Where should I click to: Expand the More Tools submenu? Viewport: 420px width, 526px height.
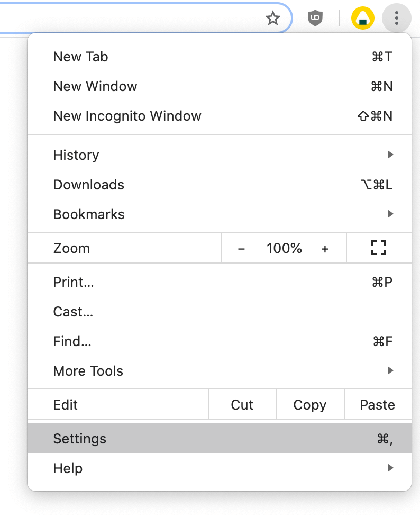tap(220, 371)
